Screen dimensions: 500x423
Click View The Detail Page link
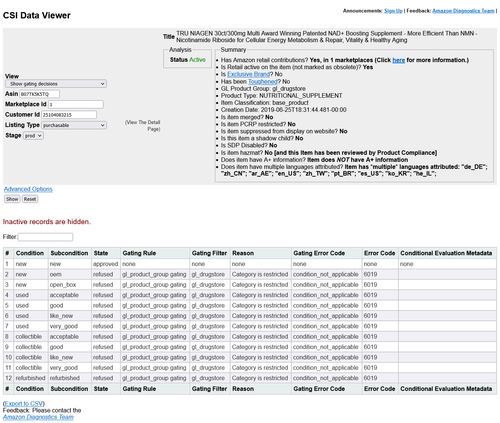[x=143, y=126]
